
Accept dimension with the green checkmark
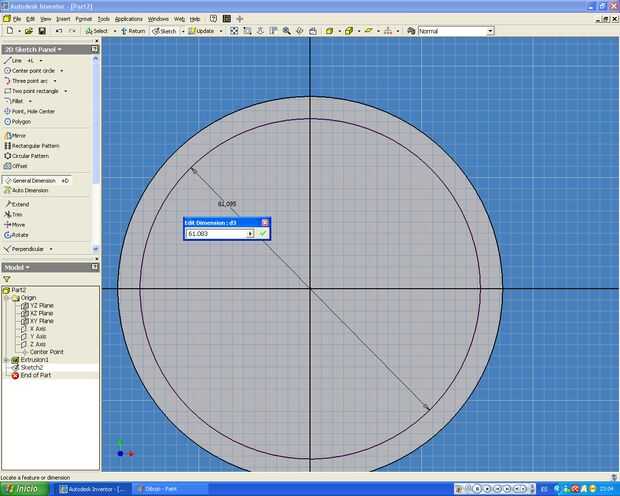click(x=263, y=233)
